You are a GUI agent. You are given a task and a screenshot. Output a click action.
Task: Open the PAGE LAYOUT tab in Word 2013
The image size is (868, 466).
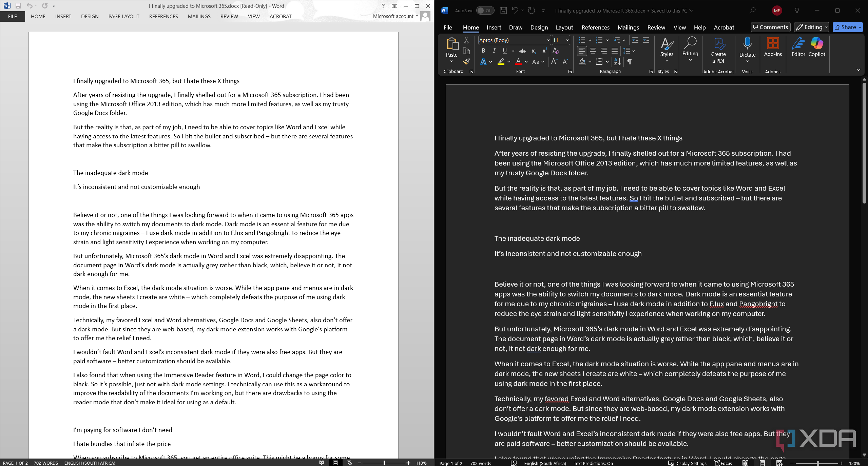click(124, 16)
